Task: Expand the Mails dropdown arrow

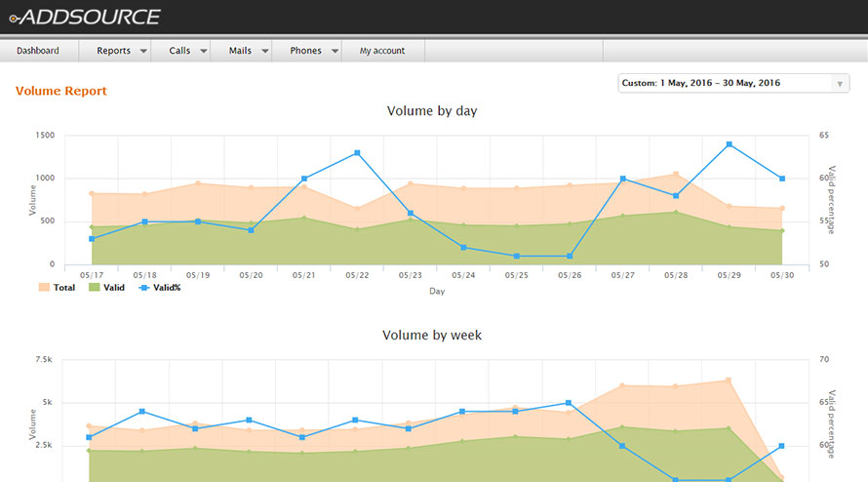Action: (265, 51)
